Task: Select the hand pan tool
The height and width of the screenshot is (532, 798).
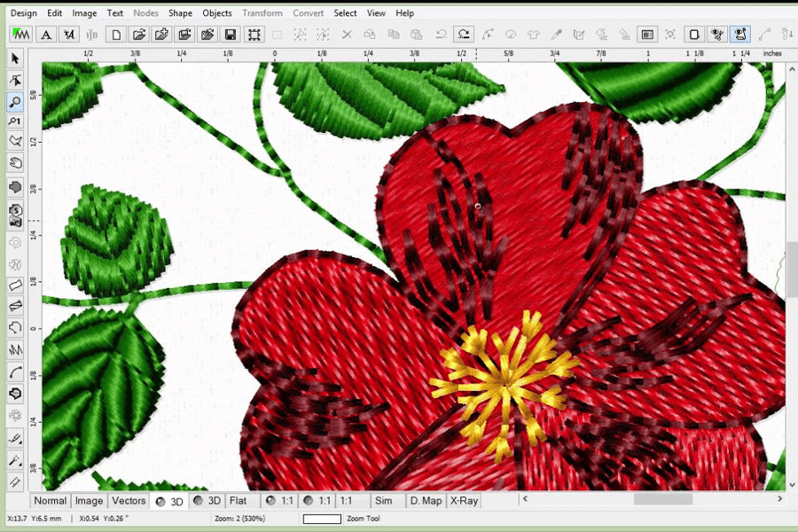Action: [15, 163]
